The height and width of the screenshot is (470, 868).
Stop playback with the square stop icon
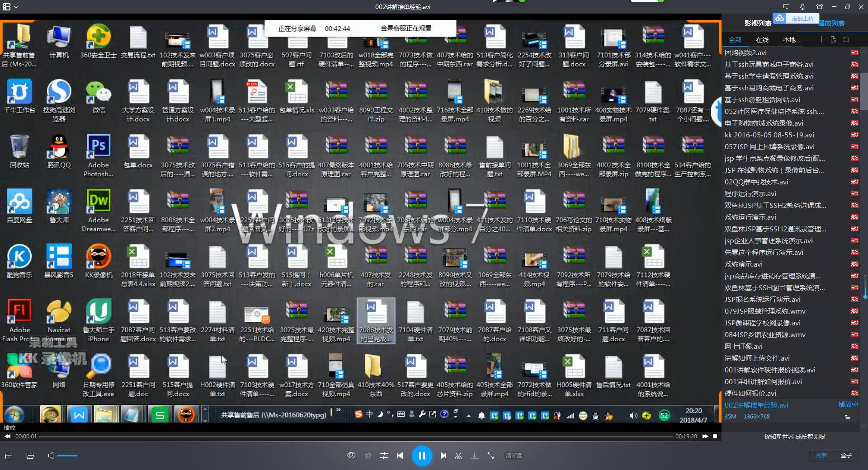(x=715, y=437)
